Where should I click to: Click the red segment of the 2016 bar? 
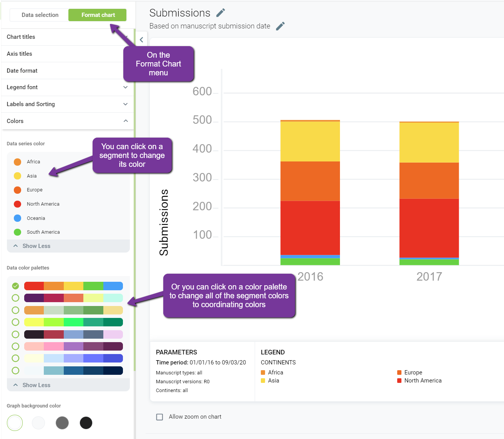click(x=310, y=228)
